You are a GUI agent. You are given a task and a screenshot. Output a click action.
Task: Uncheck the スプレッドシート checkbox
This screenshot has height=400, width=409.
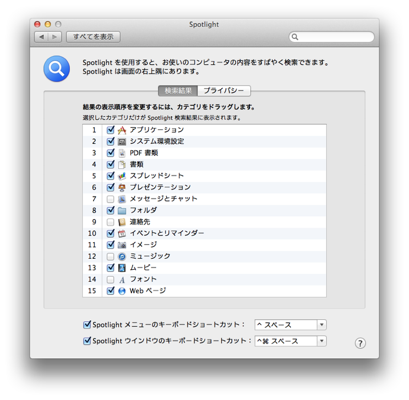click(x=110, y=176)
